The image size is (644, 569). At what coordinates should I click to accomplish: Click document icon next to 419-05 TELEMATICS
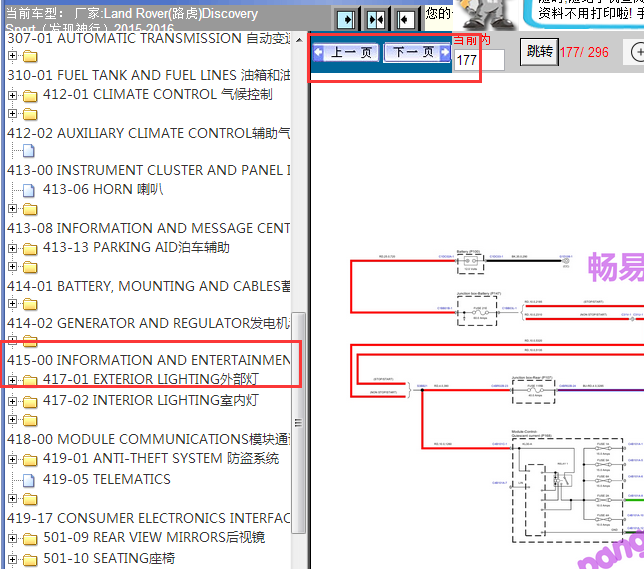click(29, 480)
